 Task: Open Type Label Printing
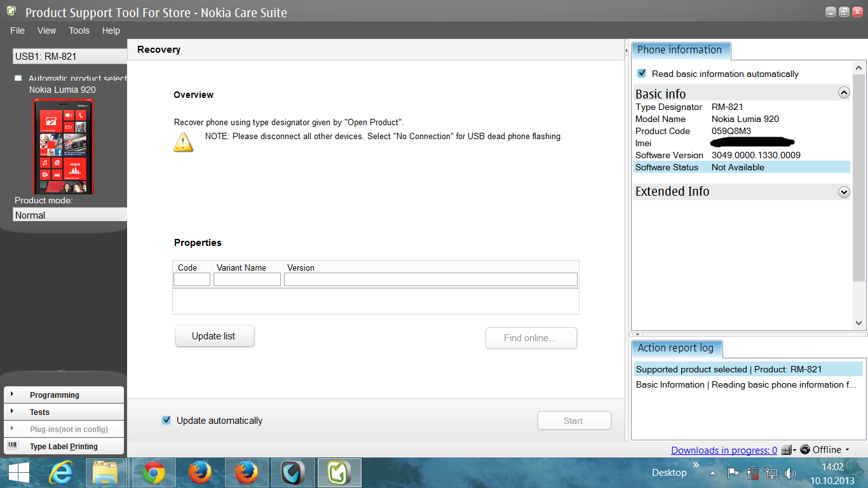[64, 446]
